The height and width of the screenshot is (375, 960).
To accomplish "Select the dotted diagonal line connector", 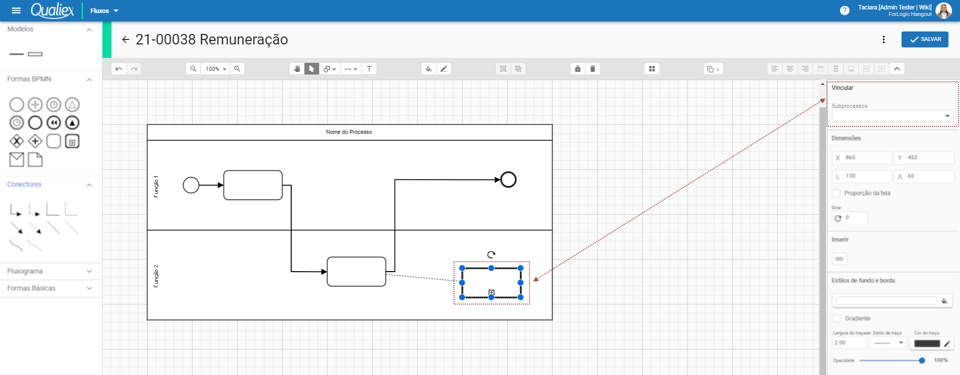I will (71, 227).
